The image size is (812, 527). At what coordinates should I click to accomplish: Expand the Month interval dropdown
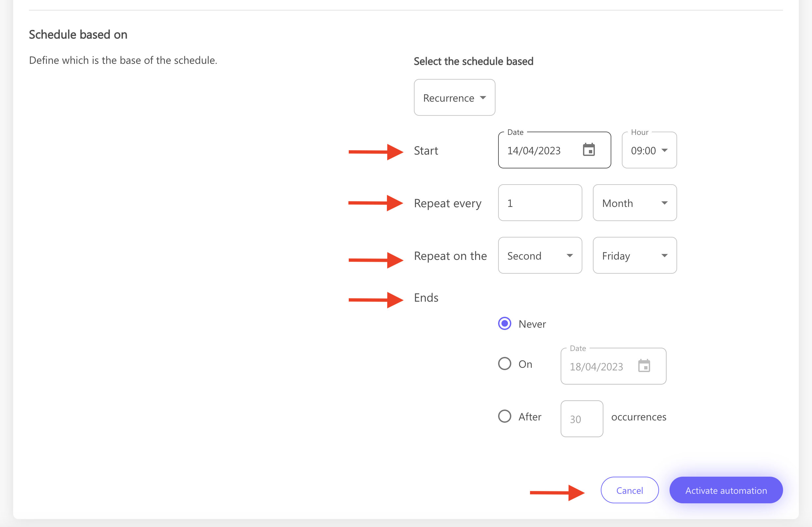click(635, 203)
